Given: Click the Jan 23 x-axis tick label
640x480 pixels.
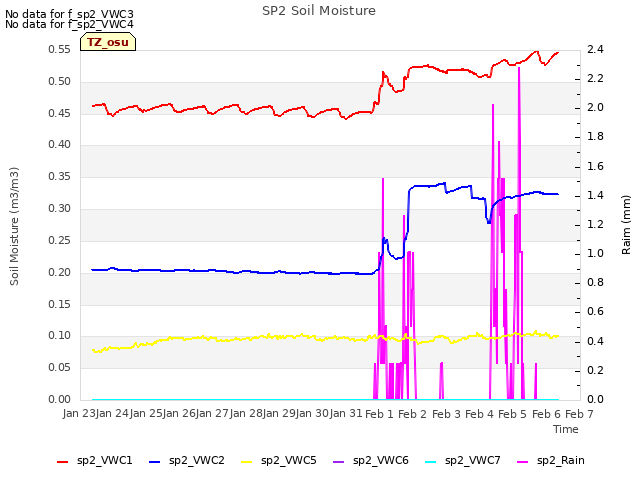Looking at the screenshot, I should [78, 413].
